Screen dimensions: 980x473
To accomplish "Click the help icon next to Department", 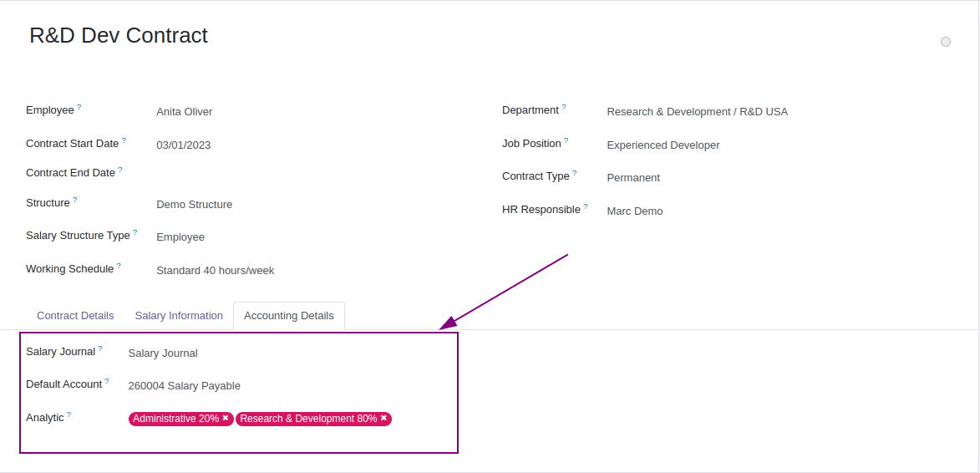I will (x=564, y=107).
